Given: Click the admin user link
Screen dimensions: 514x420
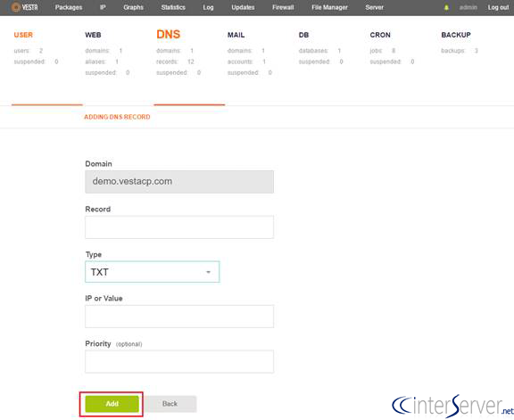Looking at the screenshot, I should coord(468,7).
